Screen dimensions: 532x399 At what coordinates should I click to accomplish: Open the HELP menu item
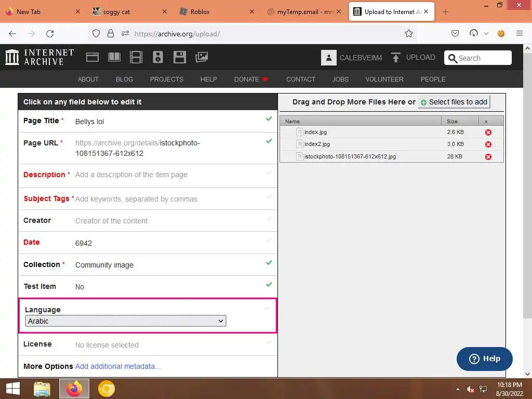point(209,79)
